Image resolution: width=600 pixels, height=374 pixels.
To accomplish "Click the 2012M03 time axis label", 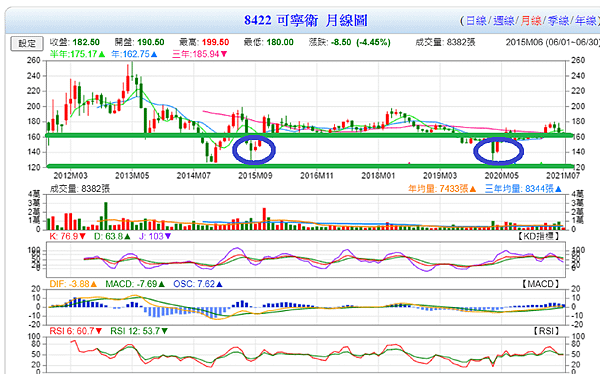I will pos(70,176).
